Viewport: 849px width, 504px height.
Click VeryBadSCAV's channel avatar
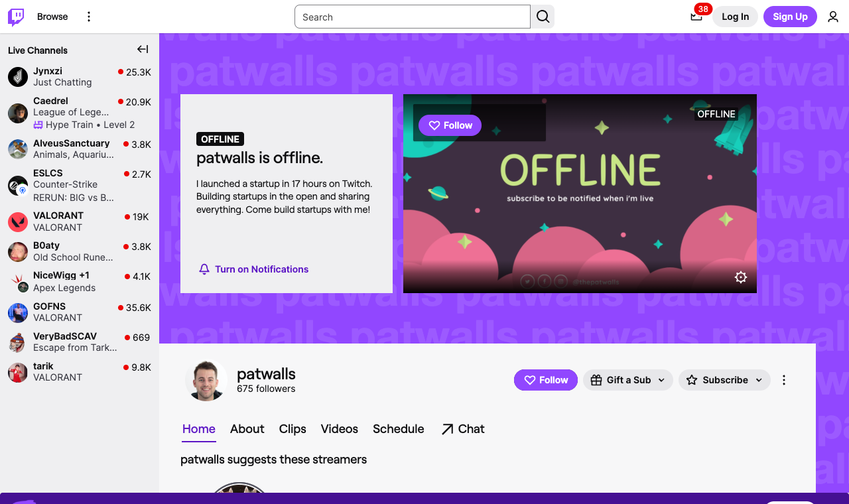pos(18,342)
